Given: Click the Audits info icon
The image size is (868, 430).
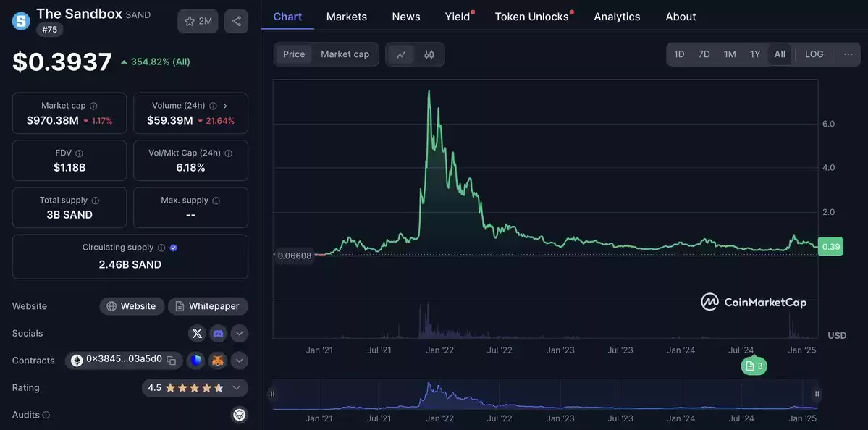Looking at the screenshot, I should click(x=46, y=415).
